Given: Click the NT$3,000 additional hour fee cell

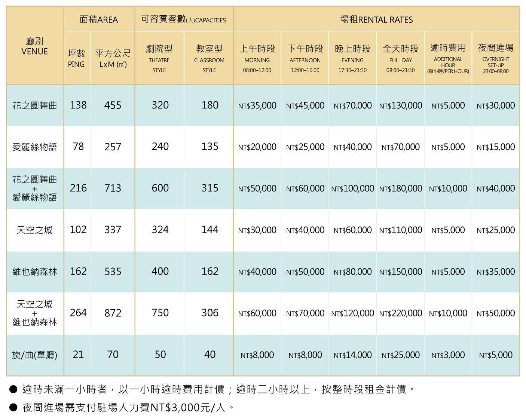Looking at the screenshot, I should pyautogui.click(x=448, y=355).
